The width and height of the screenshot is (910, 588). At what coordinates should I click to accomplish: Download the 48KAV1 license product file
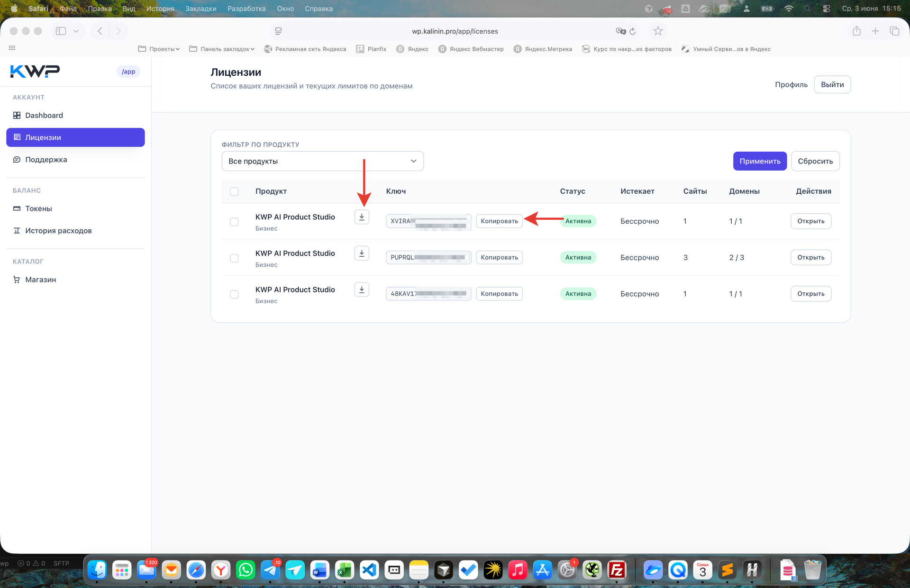(362, 289)
